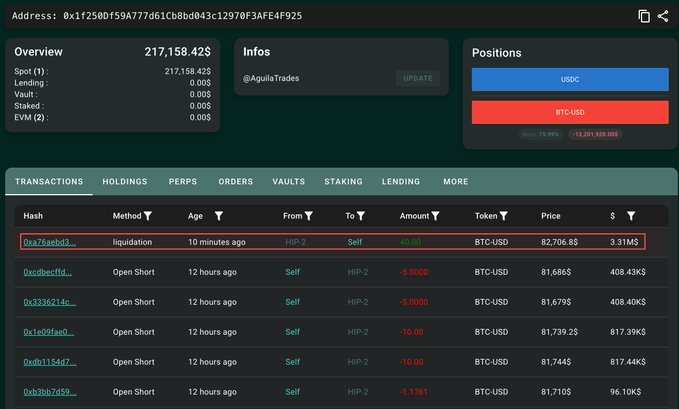Click the -1.1761 amount cell

click(414, 392)
